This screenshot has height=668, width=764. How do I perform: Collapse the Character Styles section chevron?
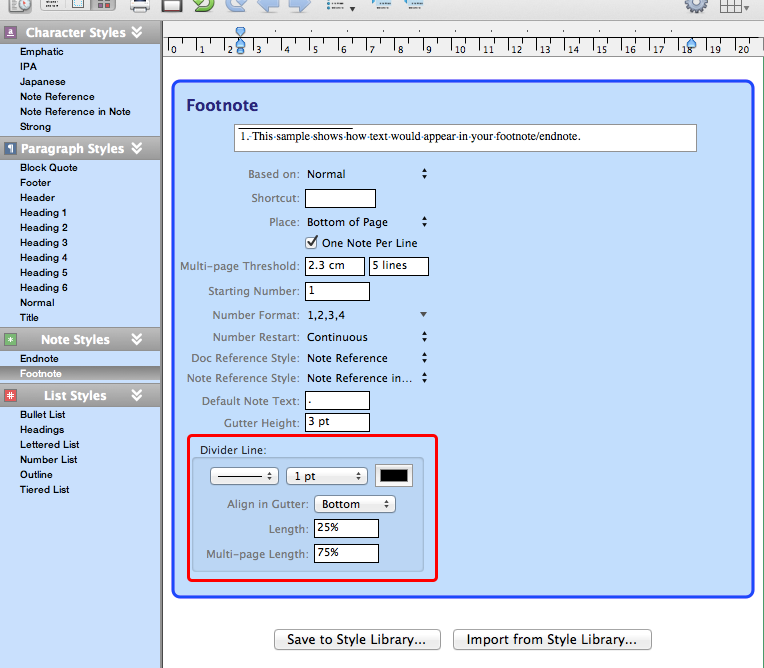pos(137,33)
